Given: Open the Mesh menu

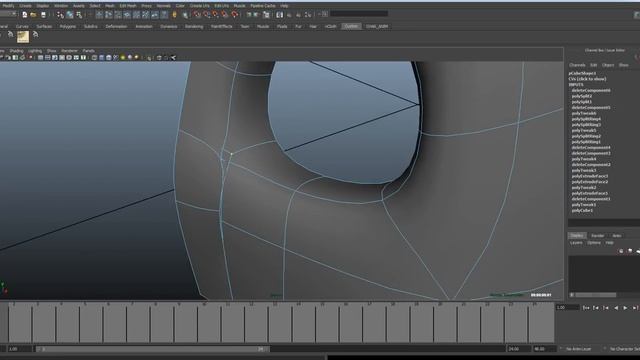Looking at the screenshot, I should 110,6.
